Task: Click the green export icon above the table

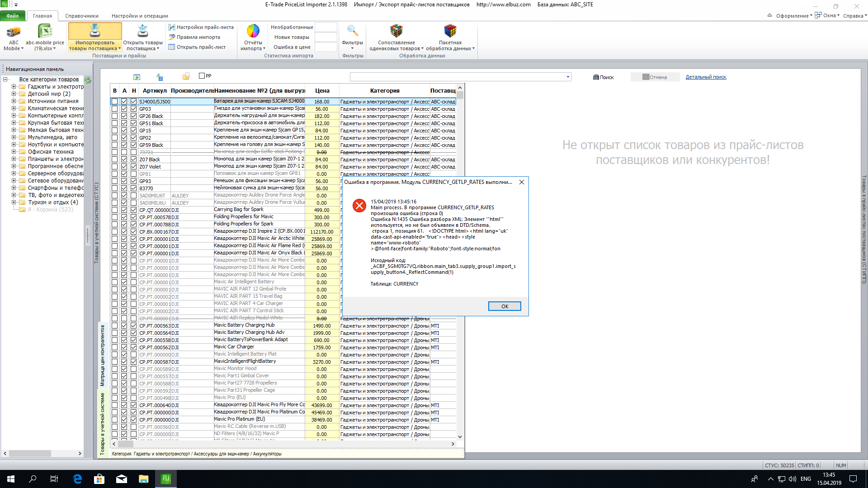Action: click(137, 77)
